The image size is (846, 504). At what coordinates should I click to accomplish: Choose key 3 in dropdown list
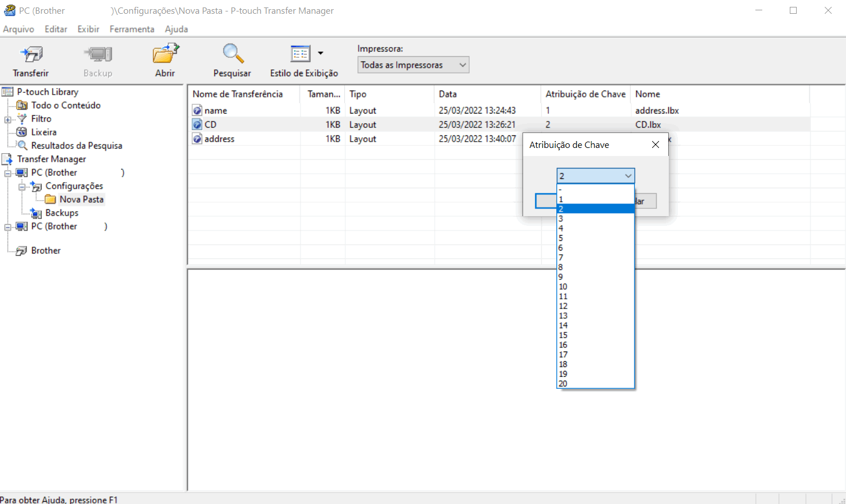[x=595, y=218]
